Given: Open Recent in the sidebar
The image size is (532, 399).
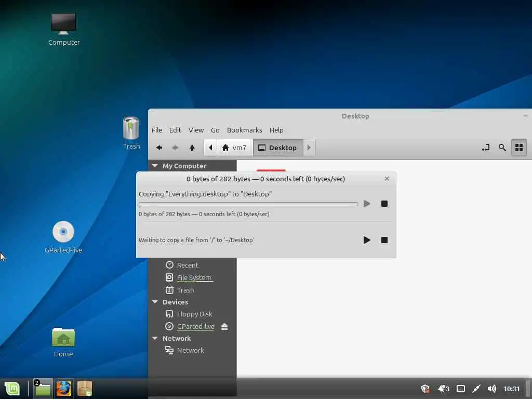Looking at the screenshot, I should (x=187, y=265).
